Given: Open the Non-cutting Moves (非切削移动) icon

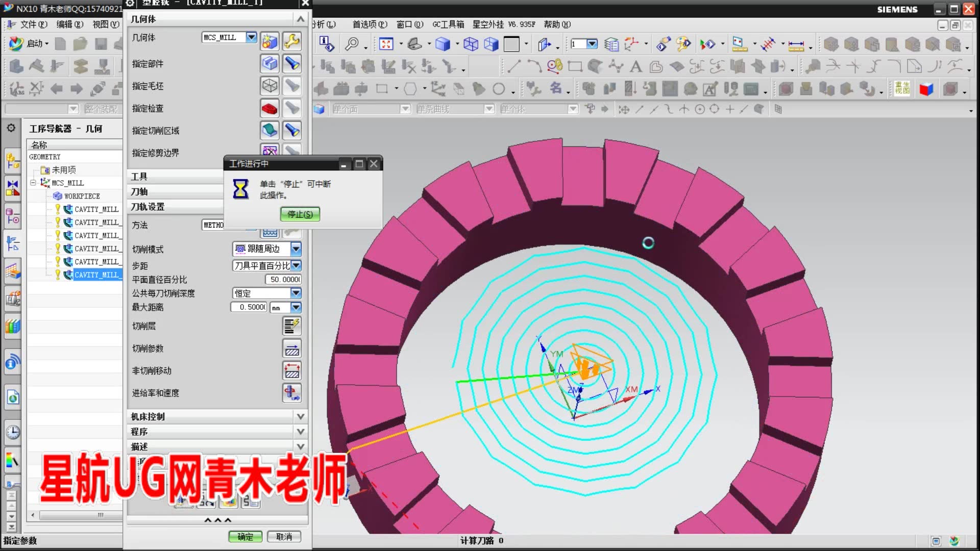Looking at the screenshot, I should coord(292,371).
